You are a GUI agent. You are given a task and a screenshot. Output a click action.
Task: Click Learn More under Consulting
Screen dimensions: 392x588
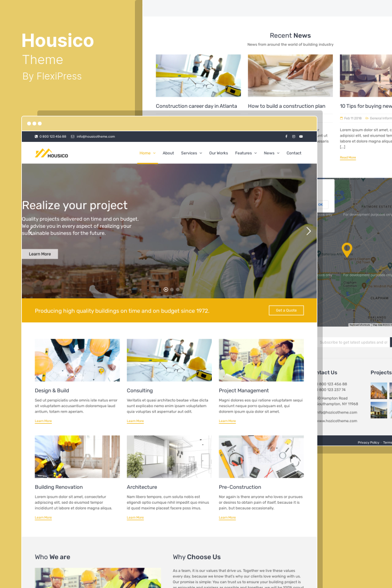tap(135, 421)
